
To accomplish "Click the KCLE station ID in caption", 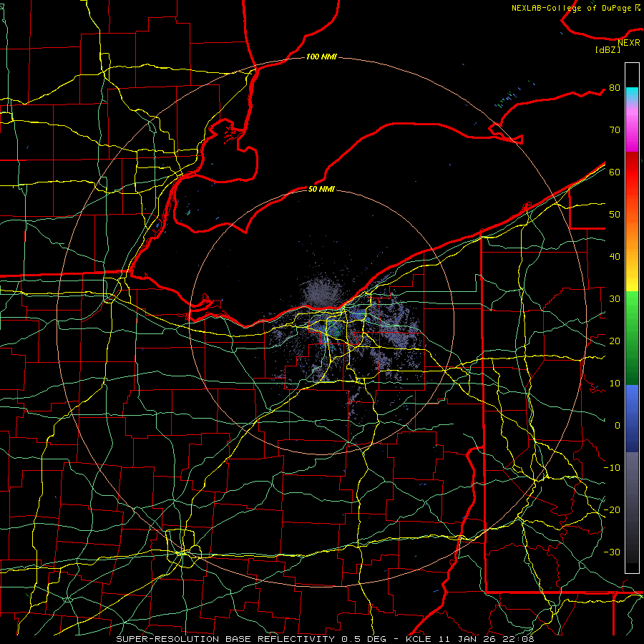I will point(418,639).
